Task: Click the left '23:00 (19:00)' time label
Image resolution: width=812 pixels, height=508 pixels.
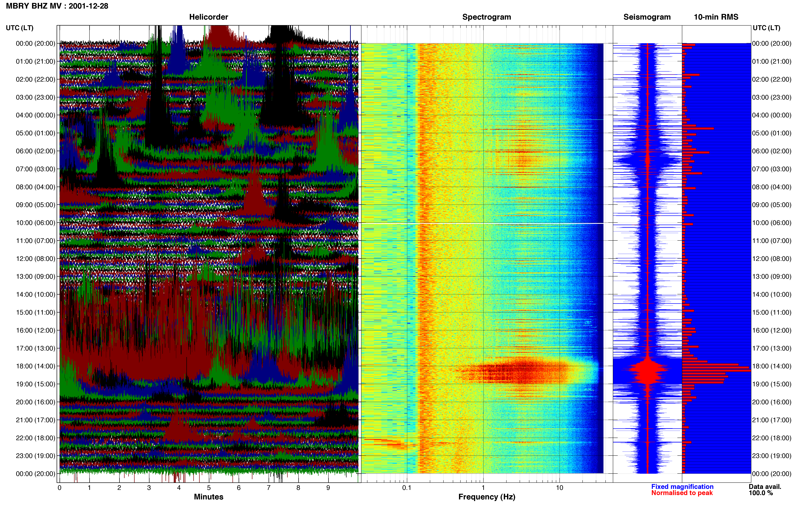Action: (36, 456)
